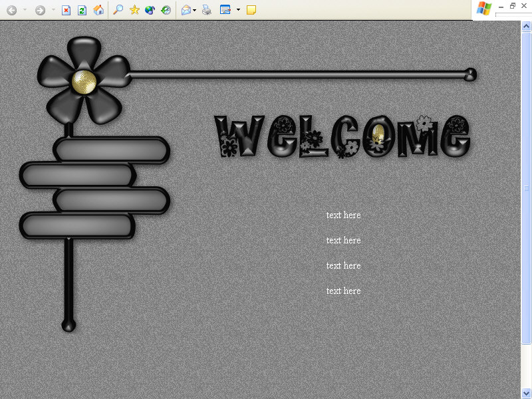
Task: Go back with the Back arrow button
Action: tap(11, 10)
